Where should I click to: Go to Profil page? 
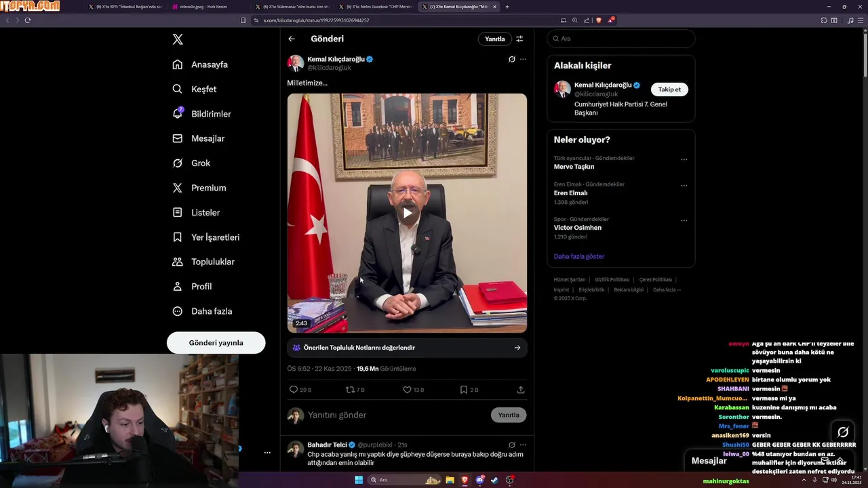192,286
